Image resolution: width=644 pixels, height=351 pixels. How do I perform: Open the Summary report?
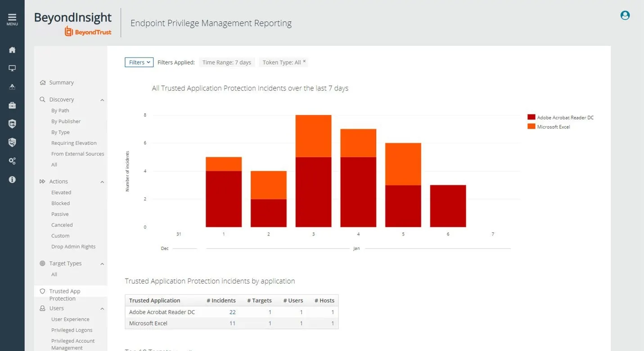point(61,83)
